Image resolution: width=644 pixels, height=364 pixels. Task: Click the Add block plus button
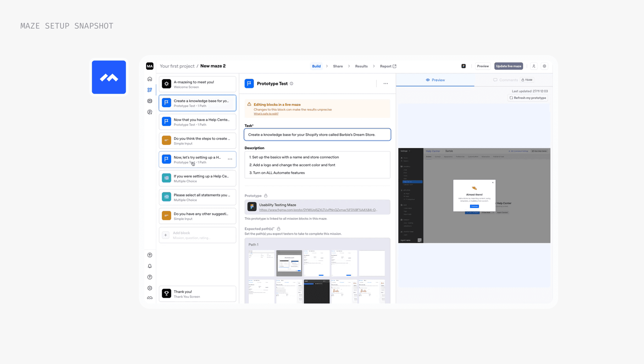(166, 235)
